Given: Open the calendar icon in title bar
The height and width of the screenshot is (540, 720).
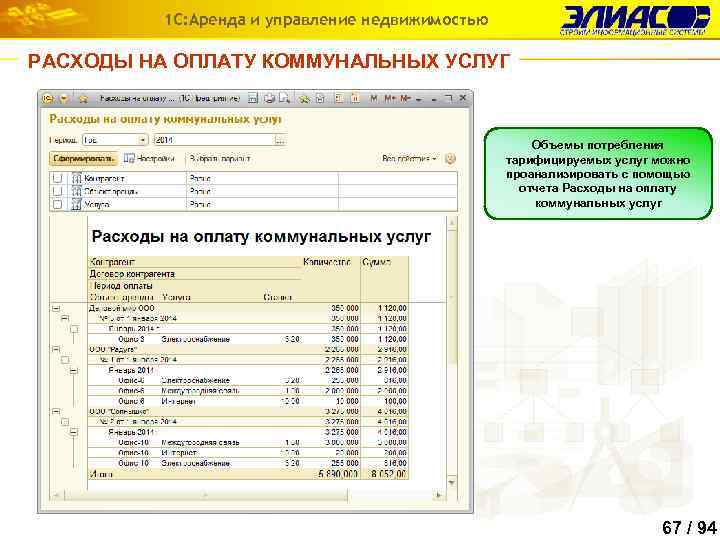Looking at the screenshot, I should pos(355,98).
